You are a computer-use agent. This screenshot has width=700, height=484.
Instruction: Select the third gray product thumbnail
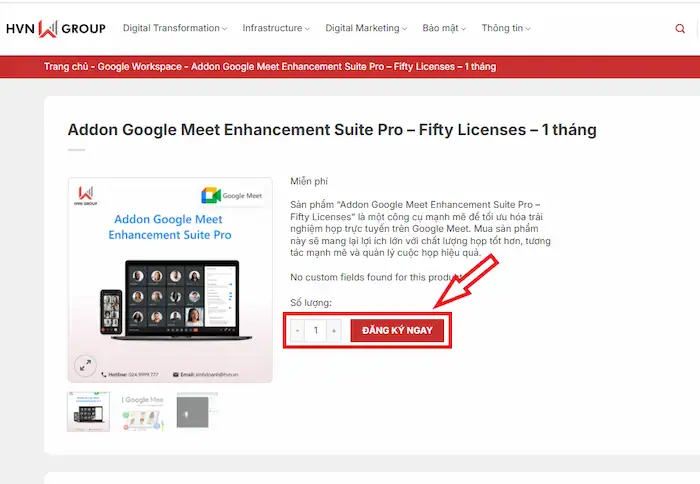pyautogui.click(x=196, y=411)
